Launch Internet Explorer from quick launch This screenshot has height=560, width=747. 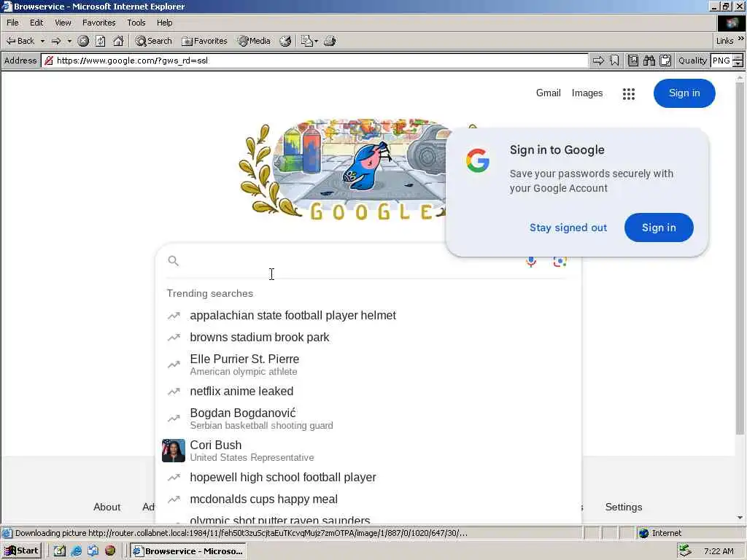point(76,551)
